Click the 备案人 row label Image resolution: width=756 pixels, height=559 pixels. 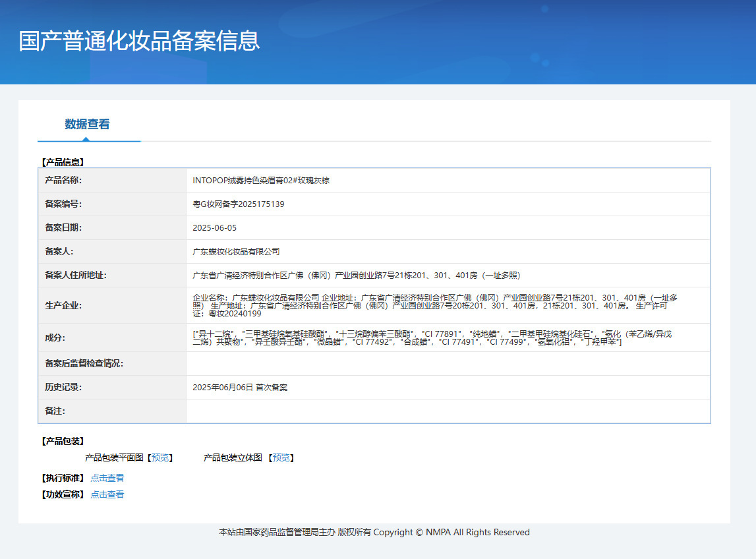59,251
